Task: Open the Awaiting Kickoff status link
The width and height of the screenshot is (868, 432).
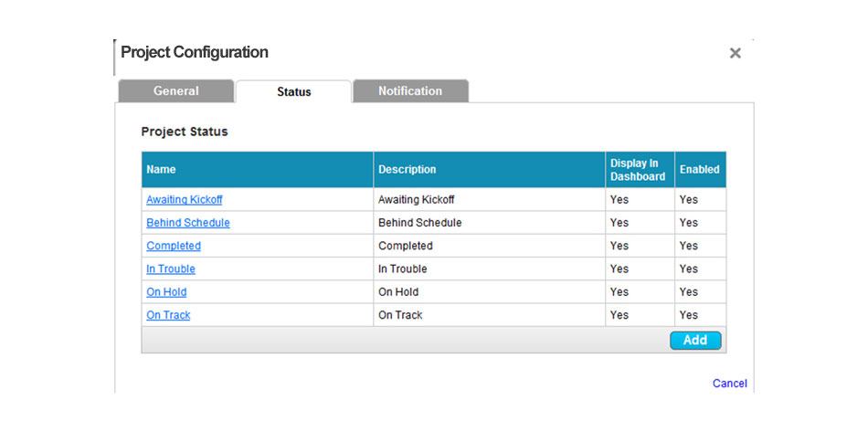Action: [185, 200]
